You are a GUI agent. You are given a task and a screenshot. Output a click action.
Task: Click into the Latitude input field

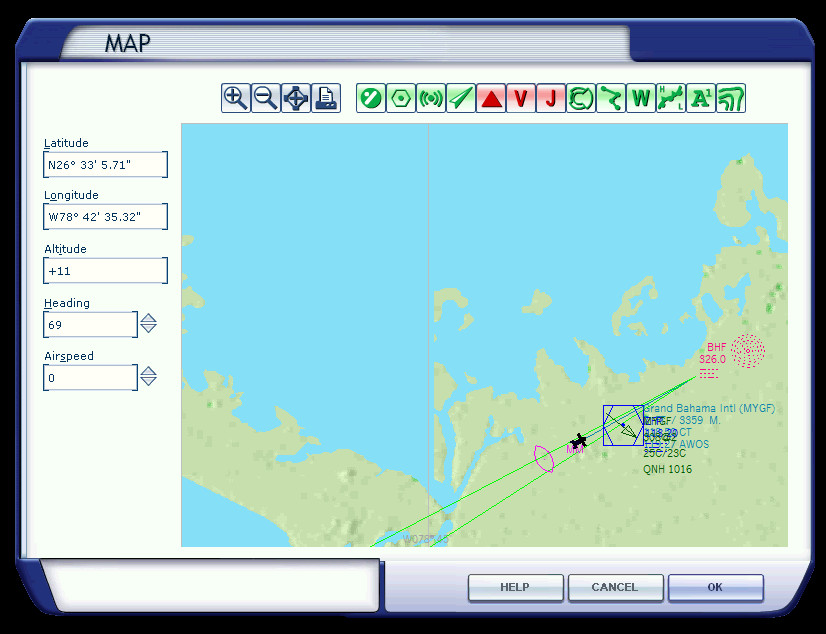pyautogui.click(x=105, y=165)
